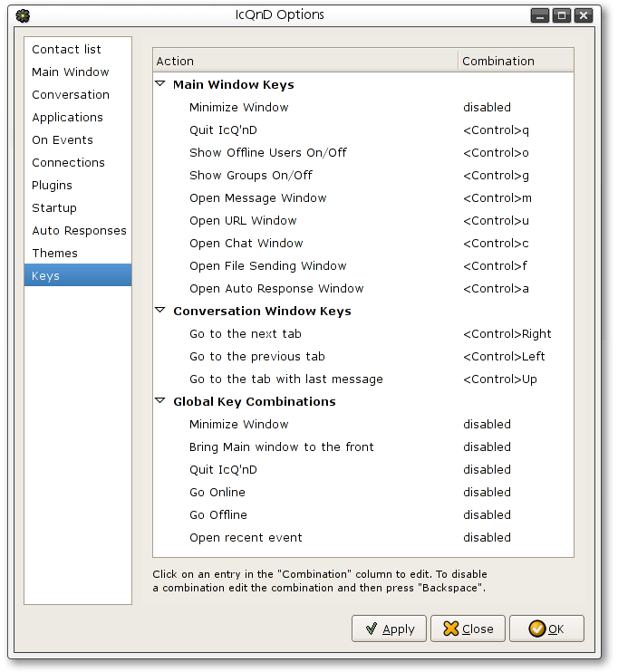This screenshot has height=672, width=618.
Task: Maximize the IcQnD Options window
Action: (x=562, y=15)
